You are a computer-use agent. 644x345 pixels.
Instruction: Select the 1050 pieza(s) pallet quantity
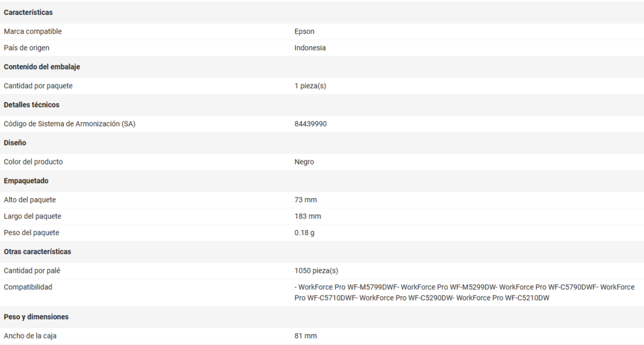[316, 271]
